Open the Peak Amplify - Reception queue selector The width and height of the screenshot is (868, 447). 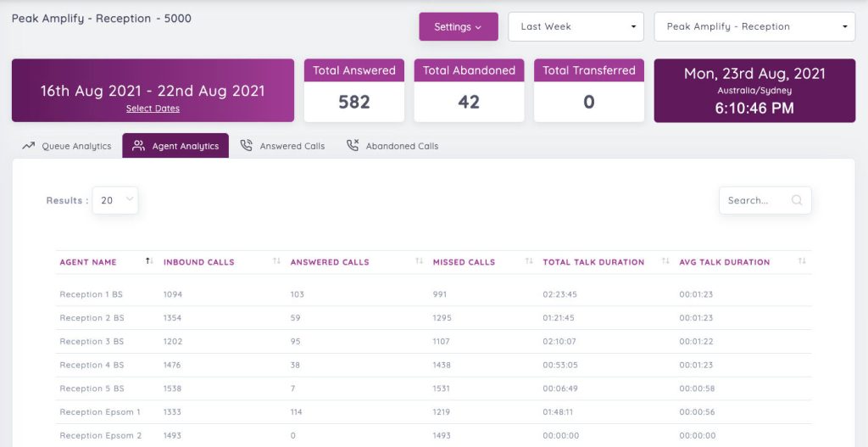click(x=754, y=27)
